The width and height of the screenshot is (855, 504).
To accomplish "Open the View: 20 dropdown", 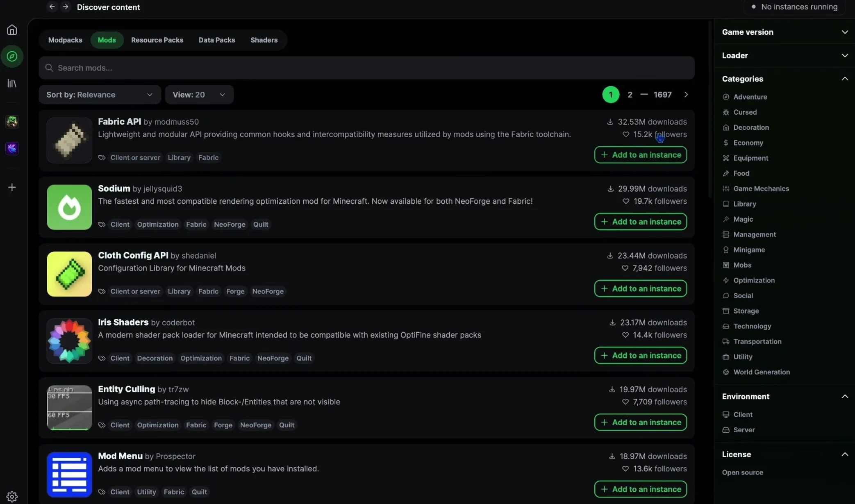I will [x=199, y=95].
